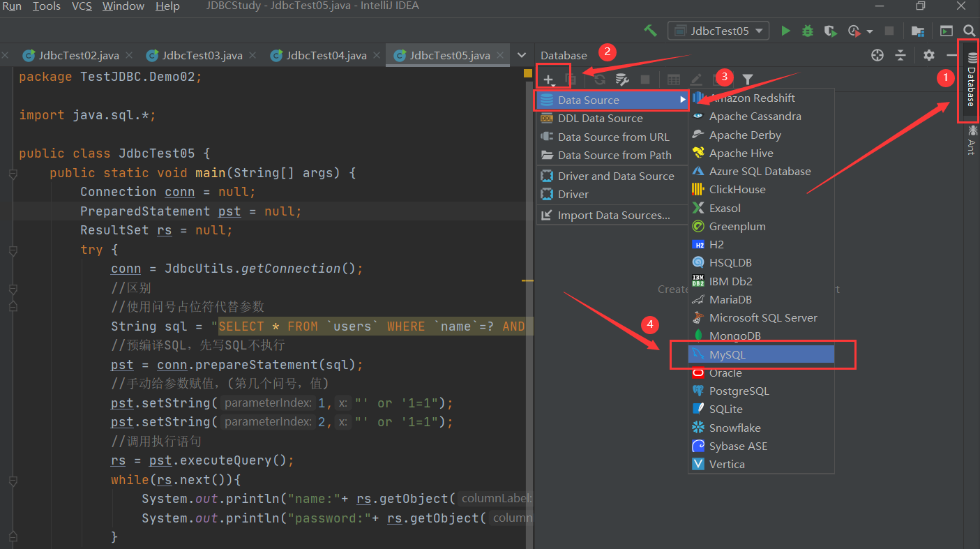
Task: Run with Coverage using the shield icon
Action: click(x=829, y=31)
